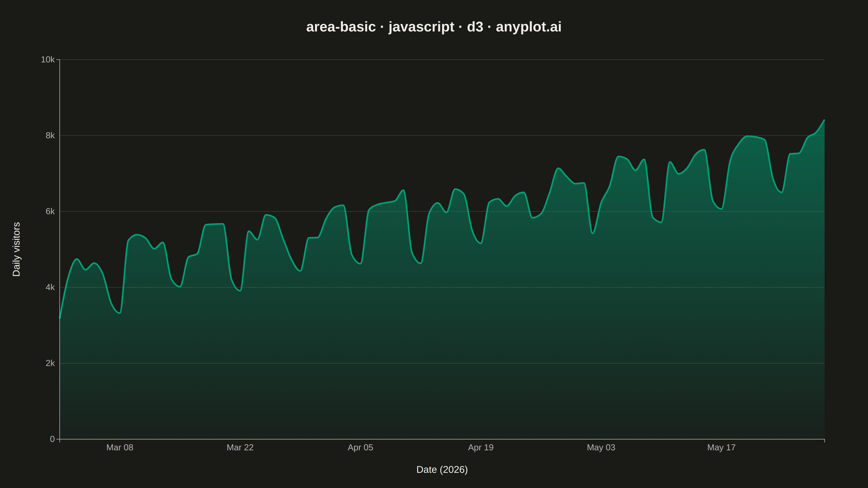Image resolution: width=868 pixels, height=488 pixels.
Task: Click the 10k y-axis label
Action: (47, 60)
